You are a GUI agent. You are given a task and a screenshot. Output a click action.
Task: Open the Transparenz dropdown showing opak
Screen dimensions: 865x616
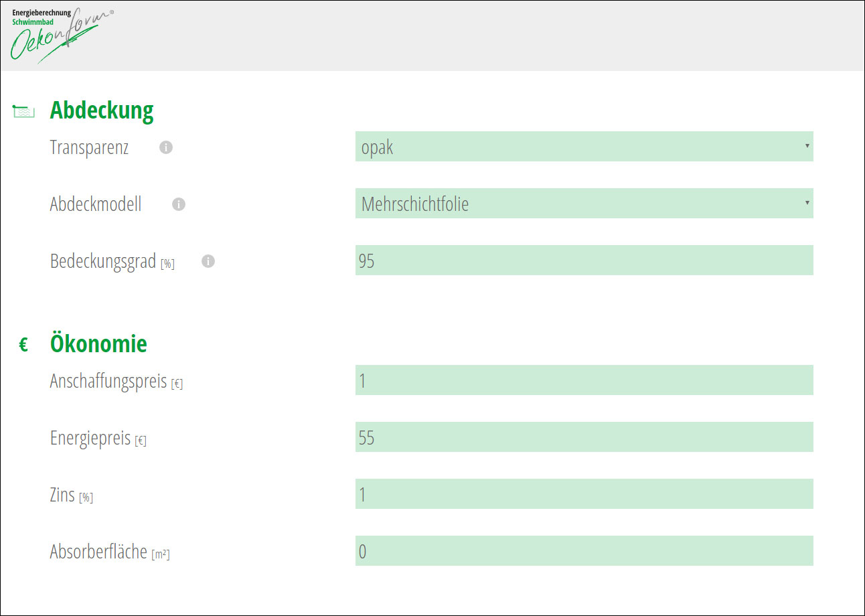pyautogui.click(x=584, y=147)
